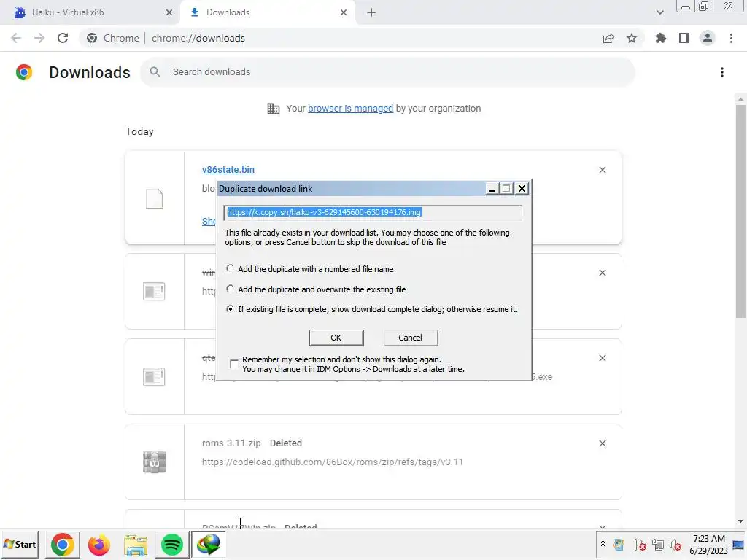Reload the Downloads page

pyautogui.click(x=63, y=38)
